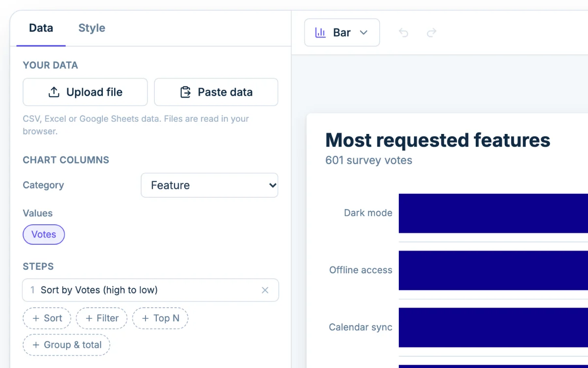Click the chart title Most requested features
The height and width of the screenshot is (368, 588).
pos(438,140)
